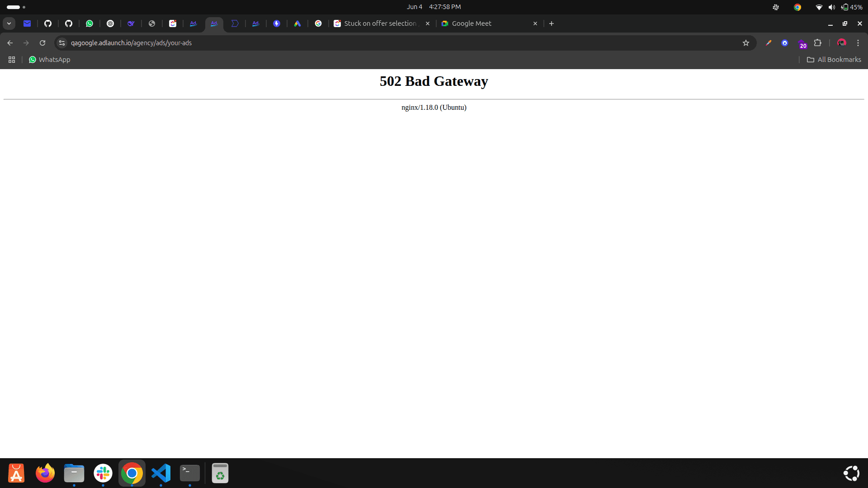Click the Chrome icon in the dock
The width and height of the screenshot is (868, 488).
(x=132, y=473)
